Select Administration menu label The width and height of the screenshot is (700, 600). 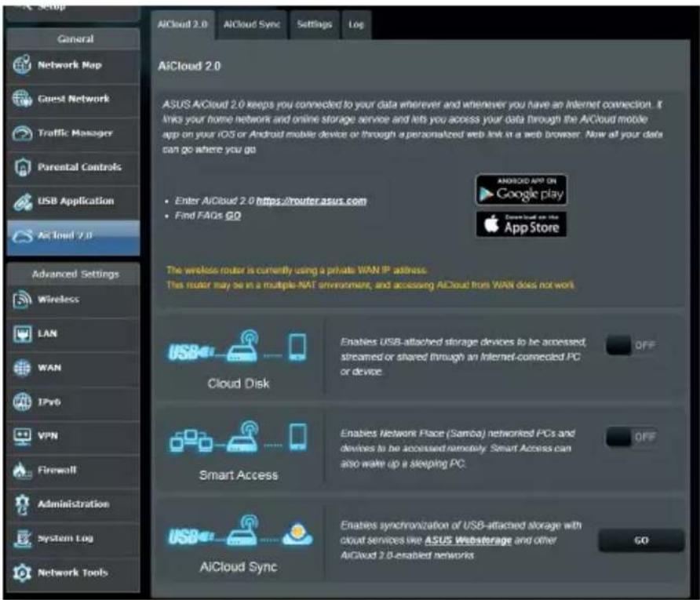(73, 504)
